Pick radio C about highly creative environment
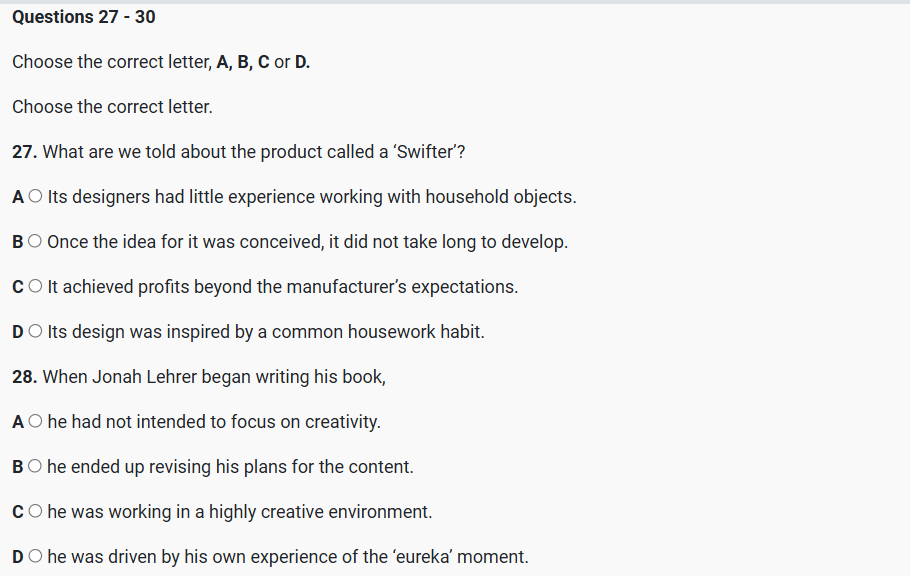910x576 pixels. coord(36,512)
